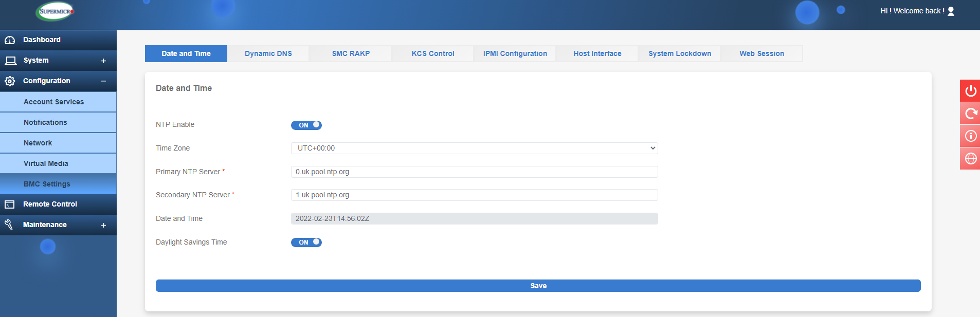Expand the Maintenance menu plus sign
Viewport: 980px width, 317px height.
coord(103,226)
